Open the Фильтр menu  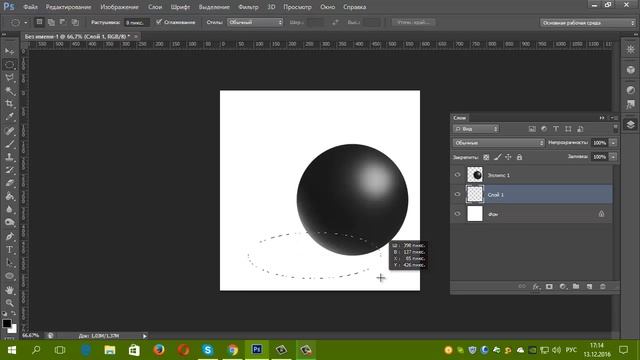pyautogui.click(x=248, y=7)
